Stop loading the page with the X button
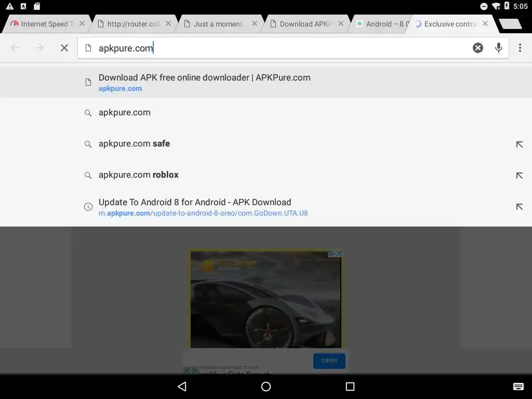The height and width of the screenshot is (399, 532). 64,48
